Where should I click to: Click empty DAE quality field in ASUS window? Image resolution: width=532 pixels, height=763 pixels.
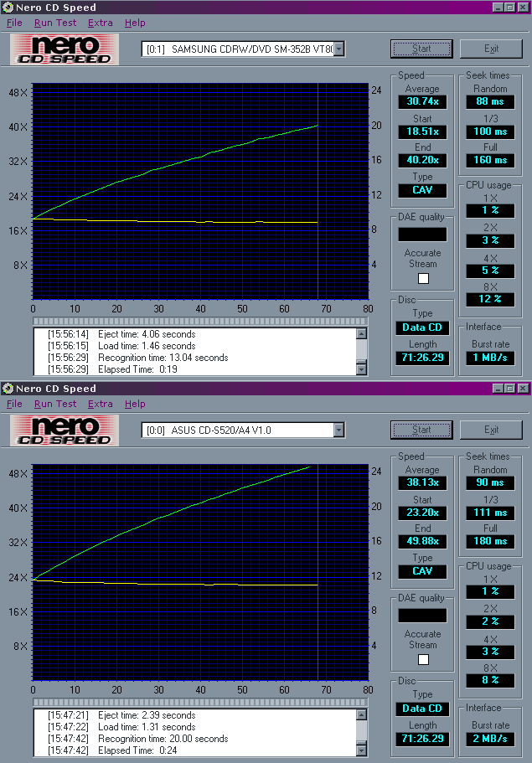click(422, 616)
